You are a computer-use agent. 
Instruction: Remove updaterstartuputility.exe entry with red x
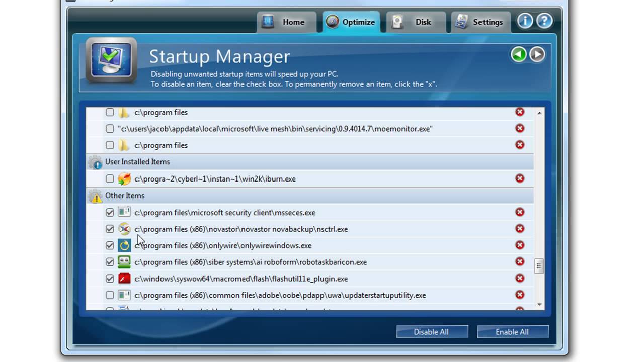(520, 295)
